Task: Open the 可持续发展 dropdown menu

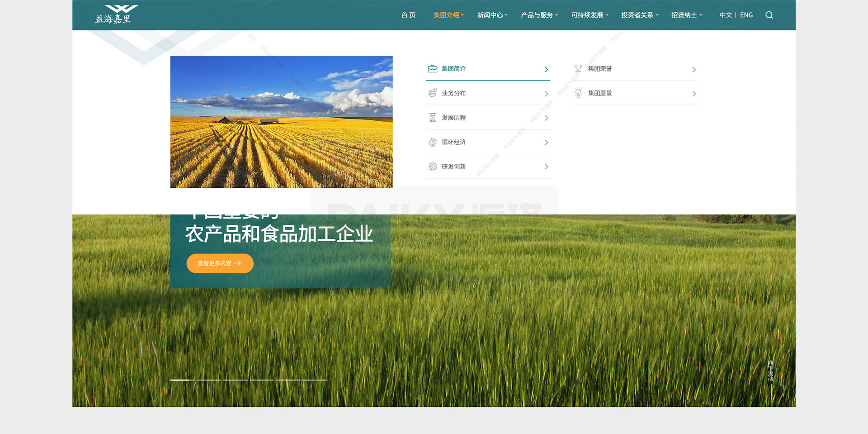Action: (590, 15)
